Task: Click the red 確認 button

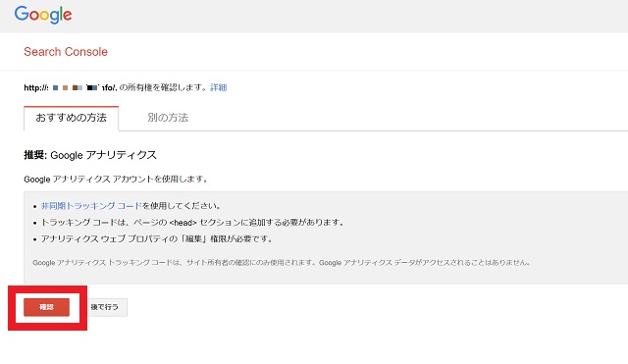Action: (46, 307)
